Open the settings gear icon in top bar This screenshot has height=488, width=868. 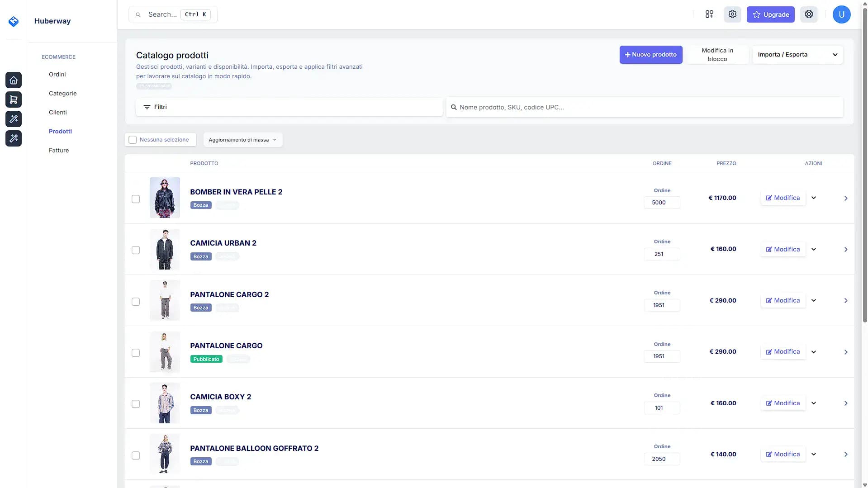[x=732, y=14]
